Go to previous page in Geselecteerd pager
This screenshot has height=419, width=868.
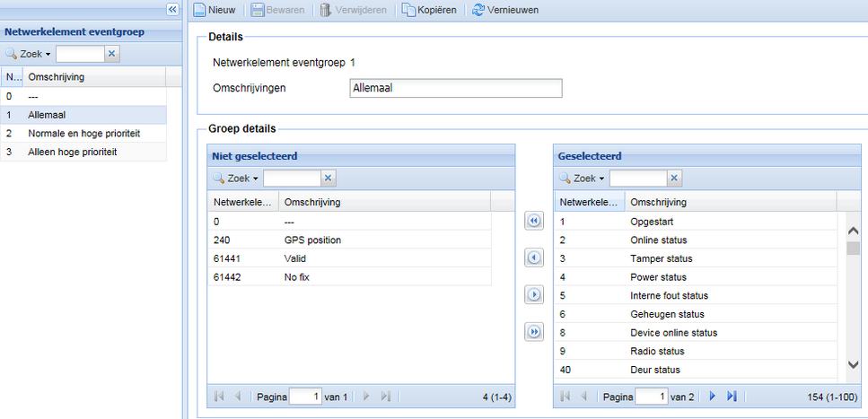[x=584, y=397]
